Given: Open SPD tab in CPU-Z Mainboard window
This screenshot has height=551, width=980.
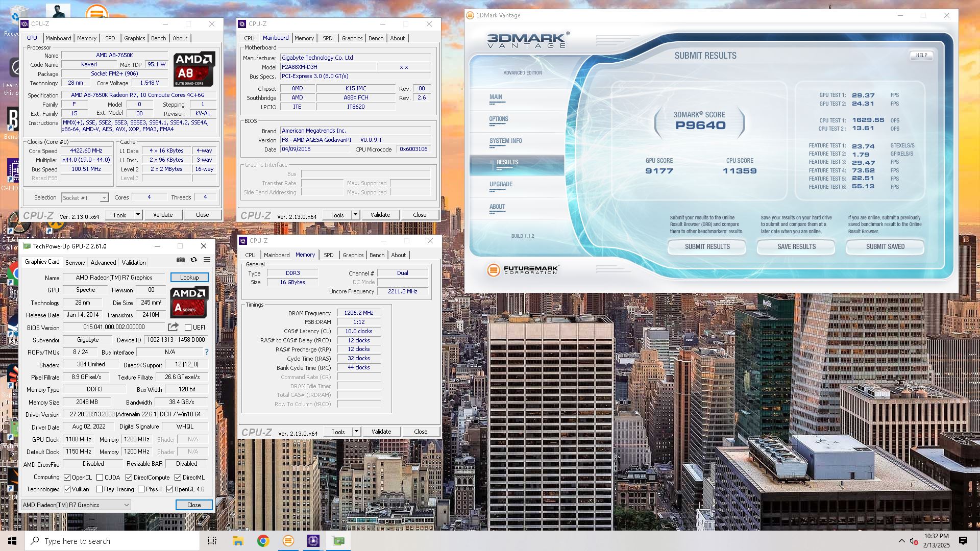Looking at the screenshot, I should pyautogui.click(x=328, y=38).
